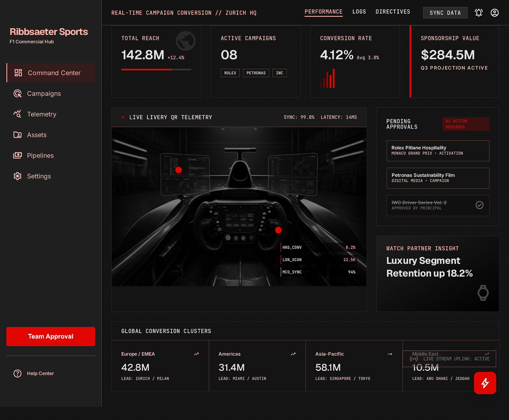Open Assets in sidebar
This screenshot has height=420, width=509.
tap(51, 135)
